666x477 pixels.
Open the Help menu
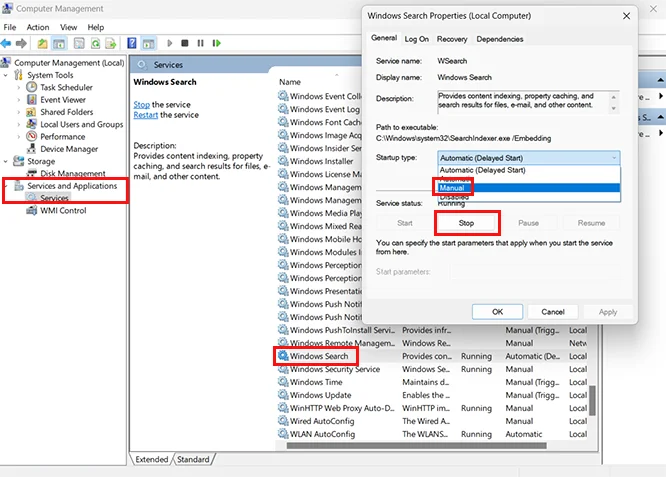(x=96, y=27)
